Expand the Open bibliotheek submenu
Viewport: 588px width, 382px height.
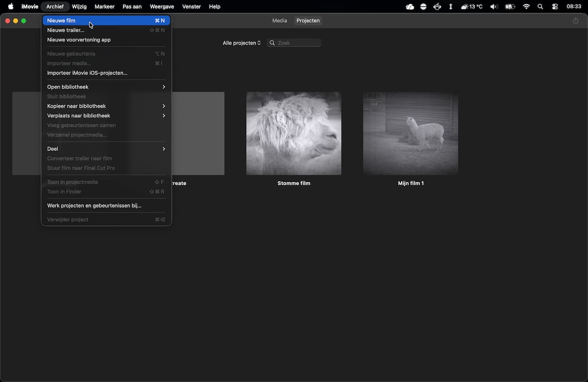pos(106,87)
